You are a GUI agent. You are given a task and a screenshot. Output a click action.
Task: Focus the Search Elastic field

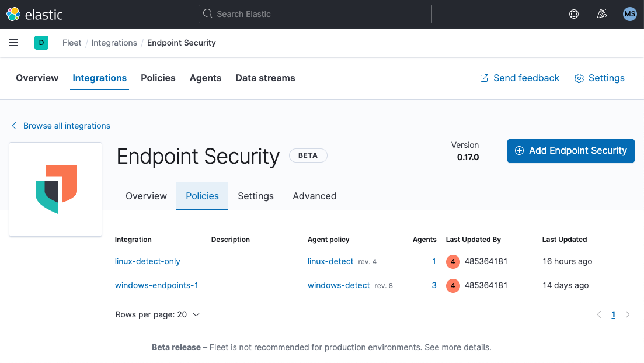(315, 14)
